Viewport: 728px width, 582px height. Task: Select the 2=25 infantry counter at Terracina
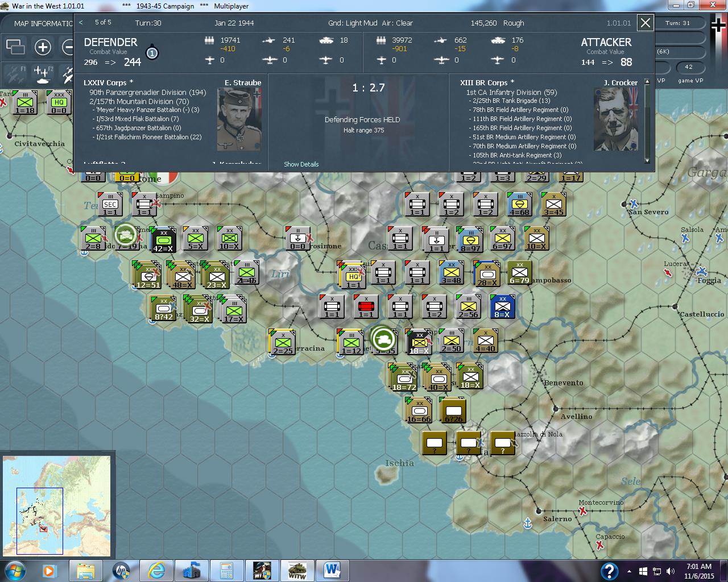coord(283,343)
